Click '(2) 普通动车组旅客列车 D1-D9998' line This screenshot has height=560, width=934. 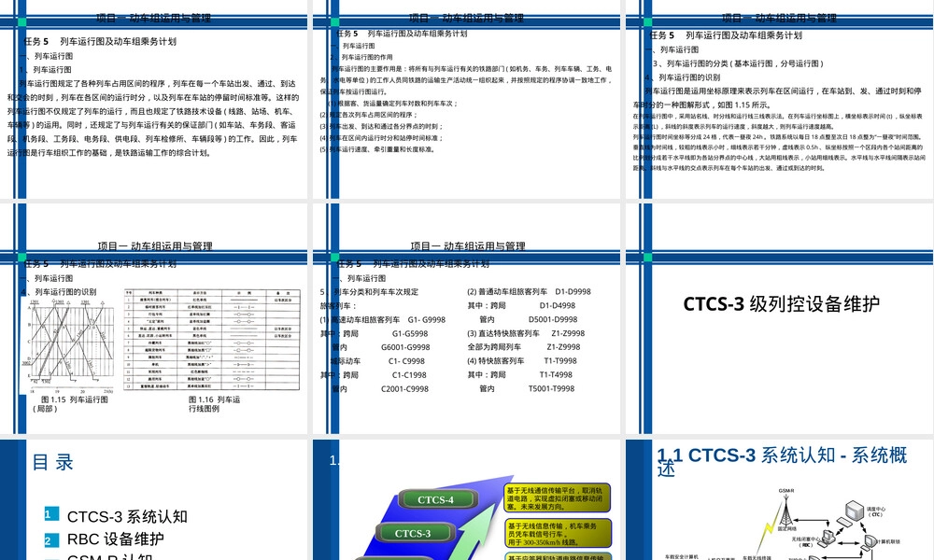click(529, 291)
